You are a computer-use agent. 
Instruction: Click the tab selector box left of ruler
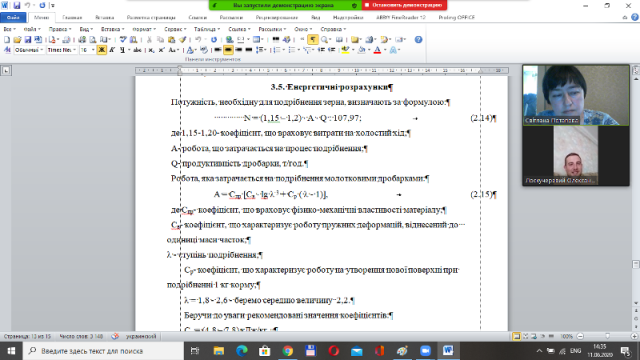click(6, 71)
